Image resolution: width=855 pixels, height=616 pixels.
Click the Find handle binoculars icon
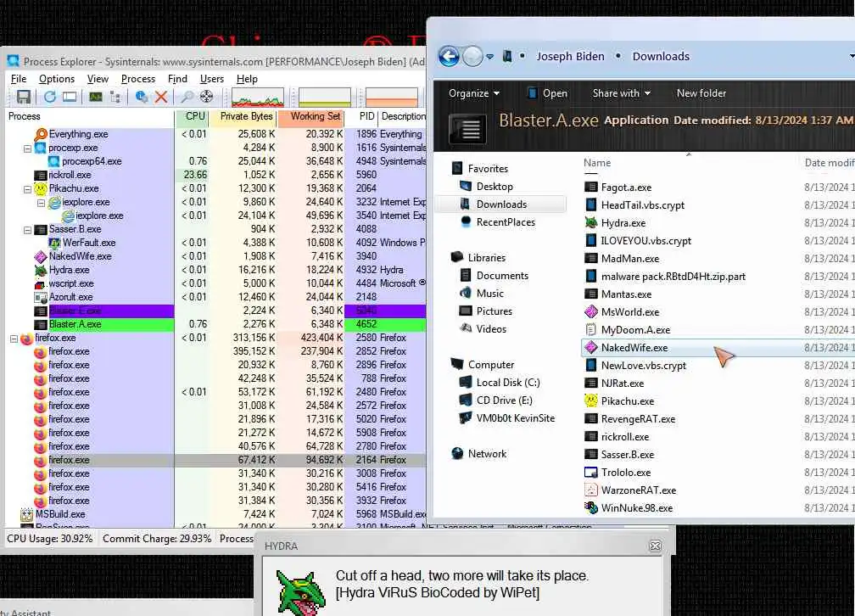(x=187, y=97)
